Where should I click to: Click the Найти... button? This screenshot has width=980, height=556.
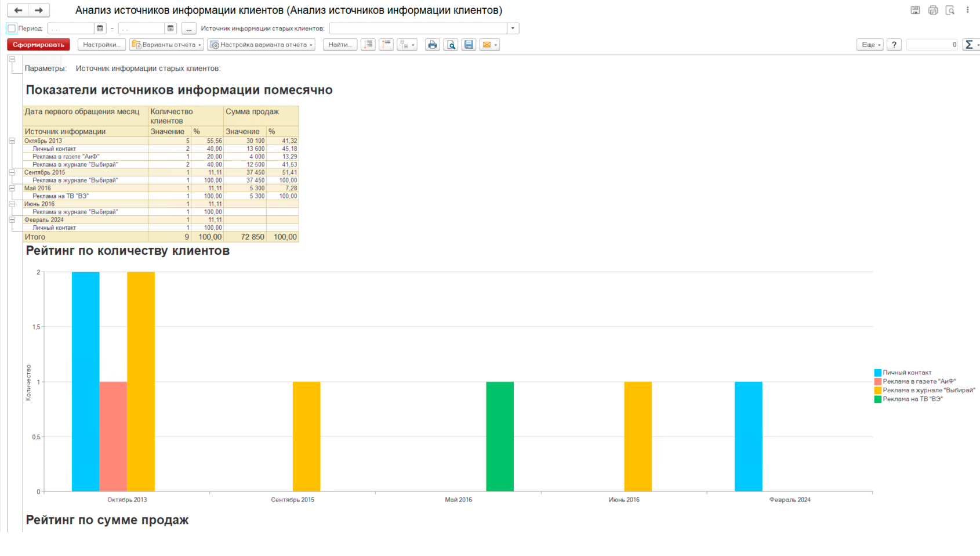[340, 45]
